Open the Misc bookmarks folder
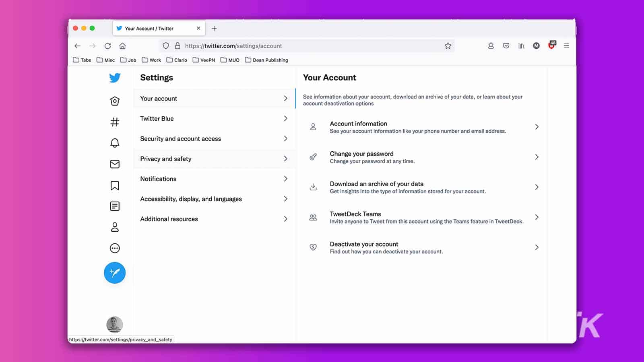The width and height of the screenshot is (644, 362). tap(105, 60)
